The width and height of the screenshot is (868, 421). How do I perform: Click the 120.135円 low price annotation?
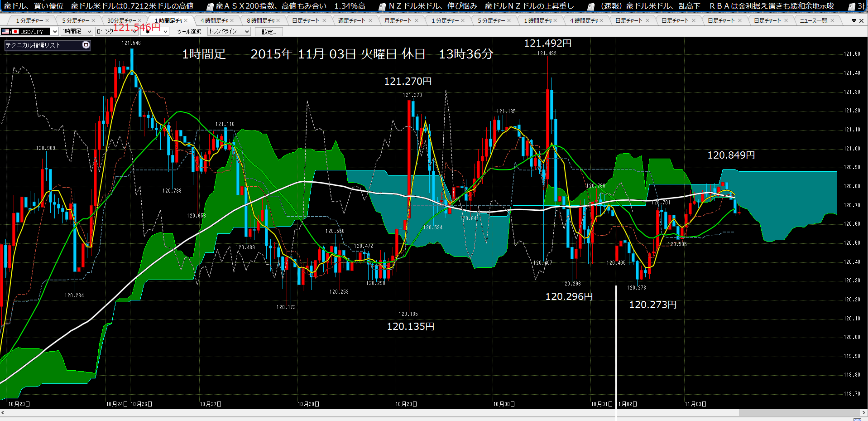click(410, 327)
